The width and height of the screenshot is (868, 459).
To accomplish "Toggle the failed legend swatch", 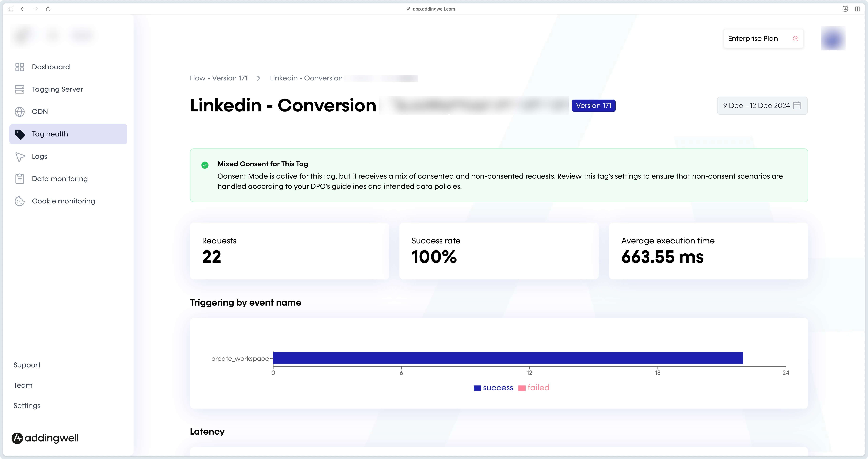I will 522,388.
